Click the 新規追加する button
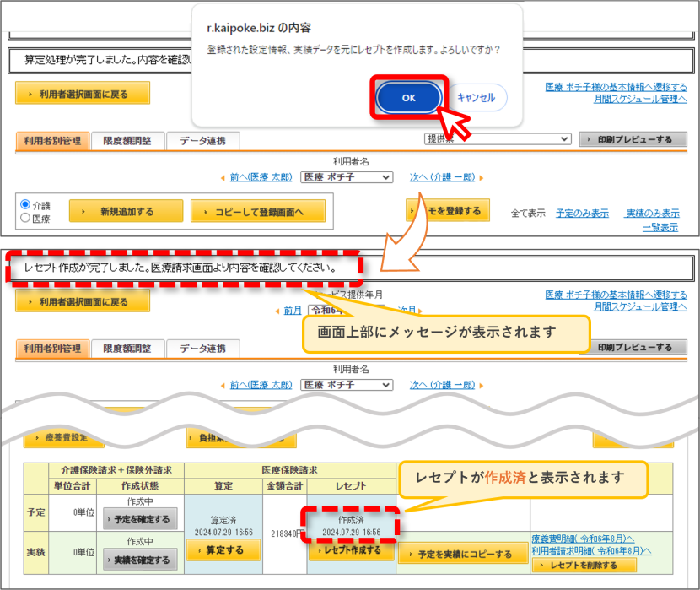This screenshot has width=700, height=590. (x=126, y=211)
